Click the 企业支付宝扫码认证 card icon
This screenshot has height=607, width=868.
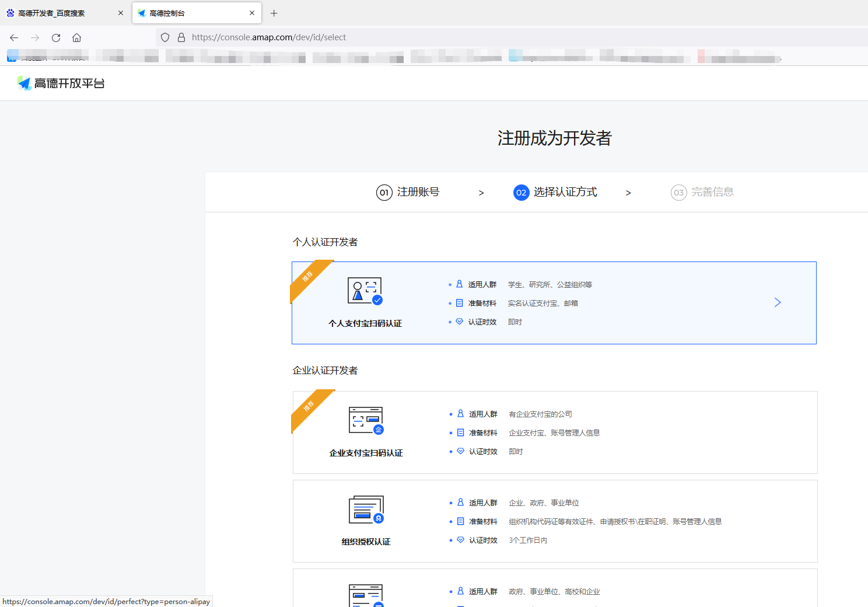point(366,421)
